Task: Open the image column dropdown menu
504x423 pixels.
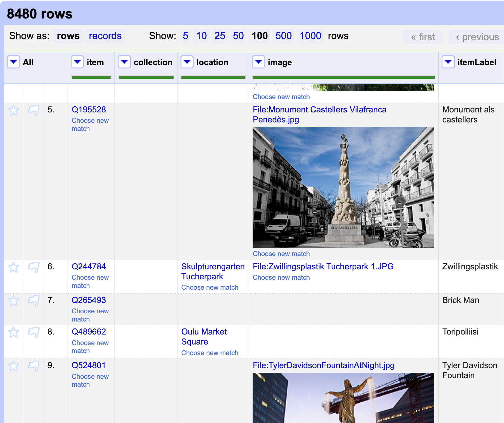Action: (258, 62)
